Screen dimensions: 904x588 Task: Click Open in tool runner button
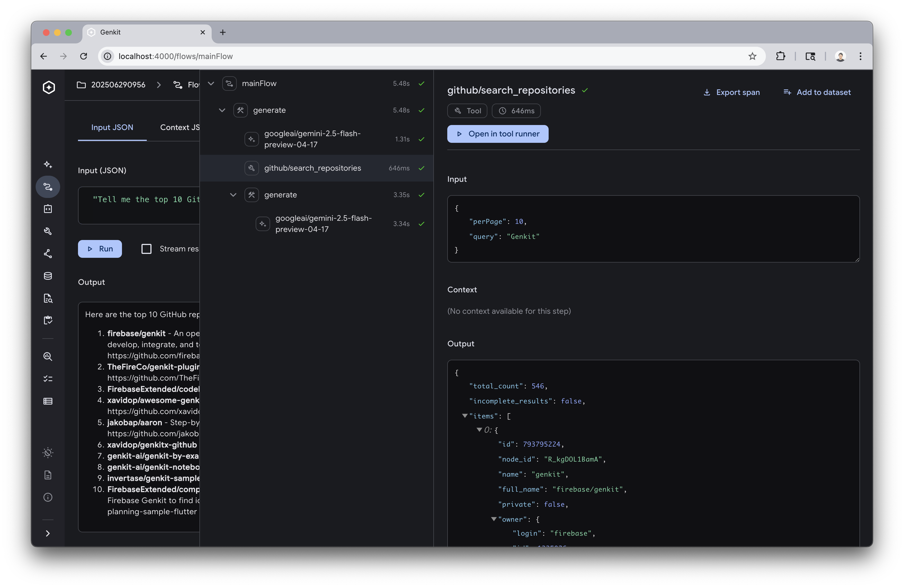click(x=498, y=134)
